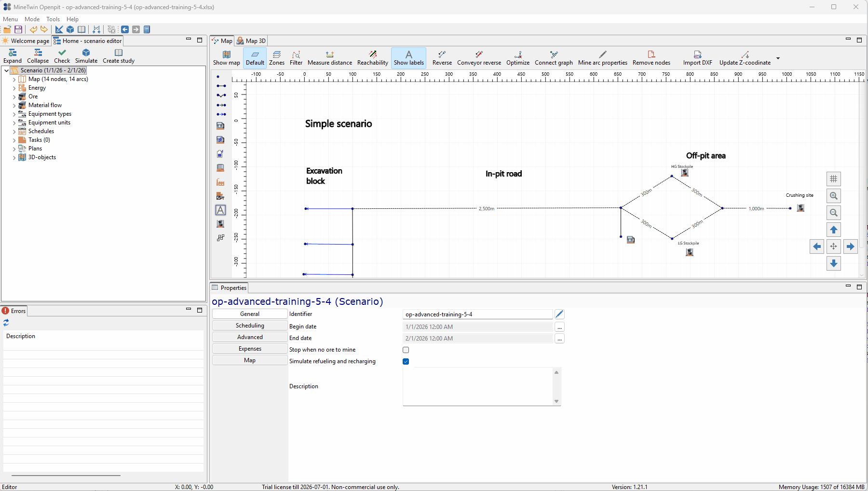
Task: Expand the Map tree node
Action: tap(14, 80)
